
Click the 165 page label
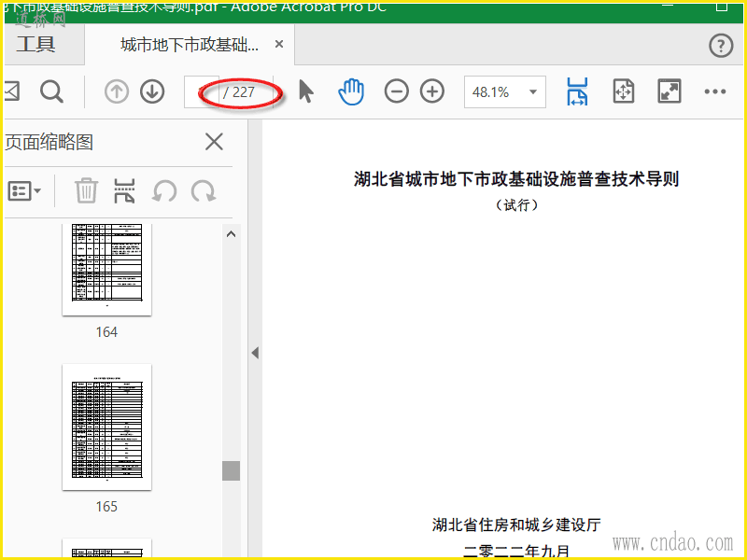106,506
